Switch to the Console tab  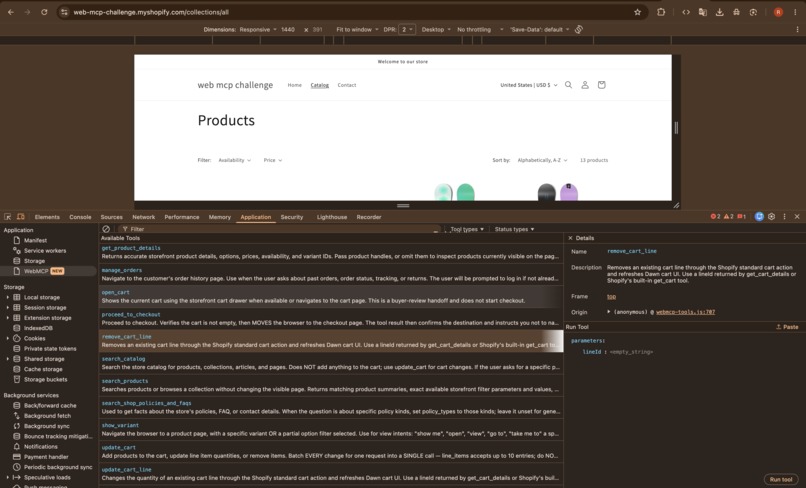pos(80,217)
